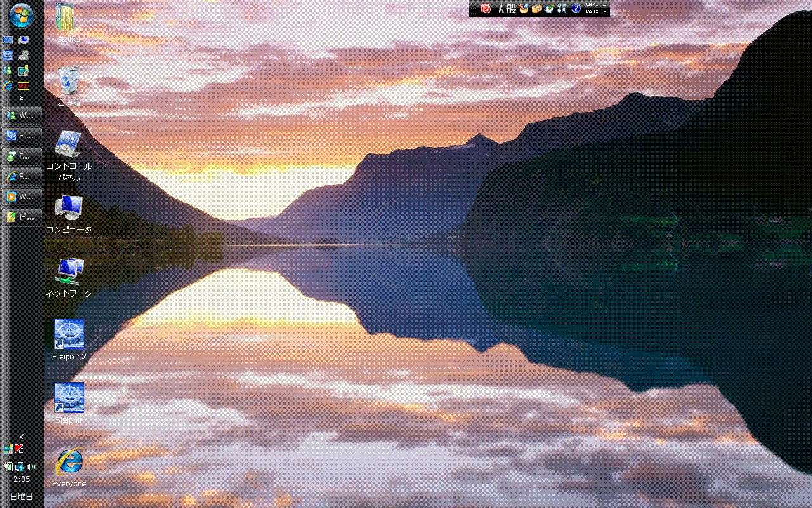
Task: Click the volume speaker tray icon
Action: click(x=32, y=467)
